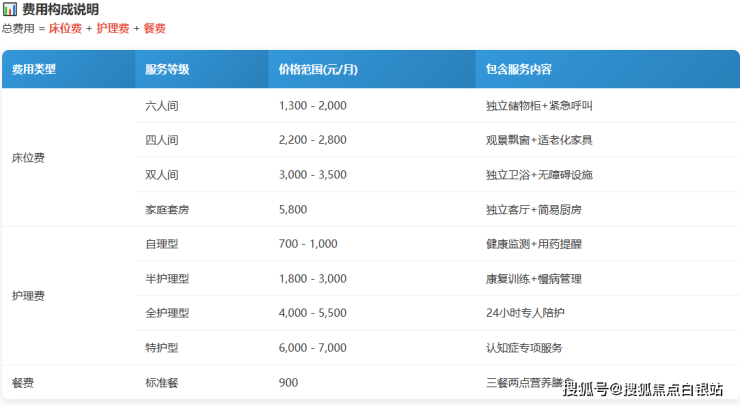740x405 pixels.
Task: Click the 六人间 service level cell
Action: click(x=162, y=105)
